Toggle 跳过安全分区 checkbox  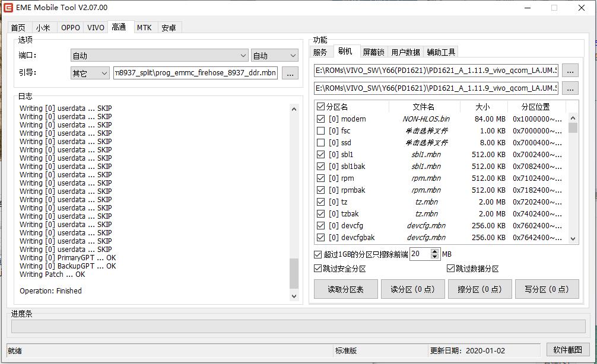click(x=318, y=269)
